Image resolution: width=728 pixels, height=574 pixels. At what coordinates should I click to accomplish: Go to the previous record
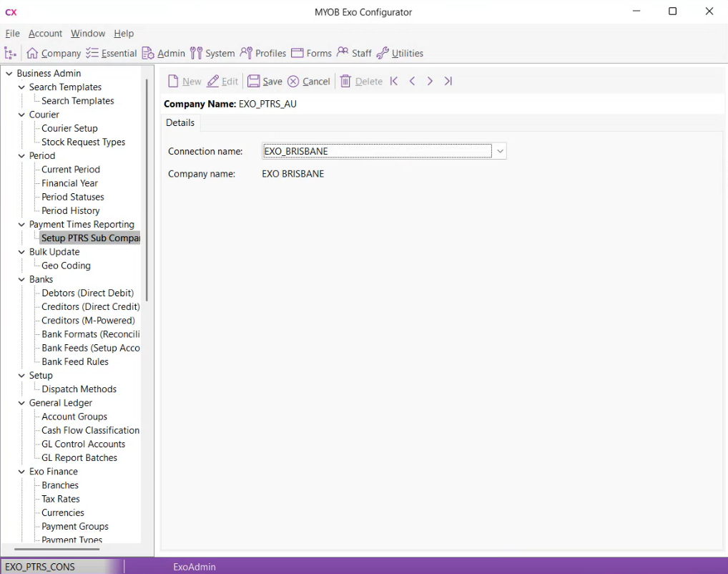pos(412,82)
